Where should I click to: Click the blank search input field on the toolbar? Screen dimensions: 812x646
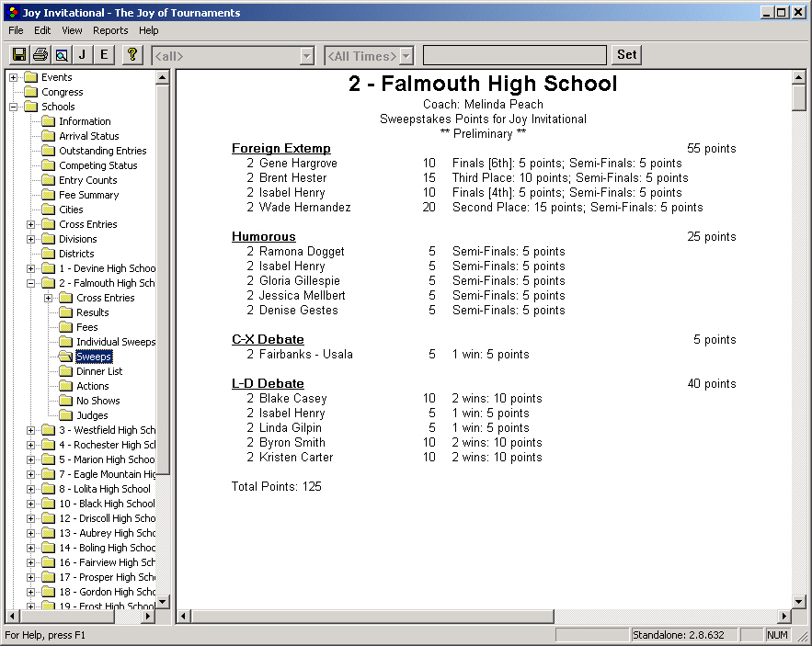pos(515,54)
